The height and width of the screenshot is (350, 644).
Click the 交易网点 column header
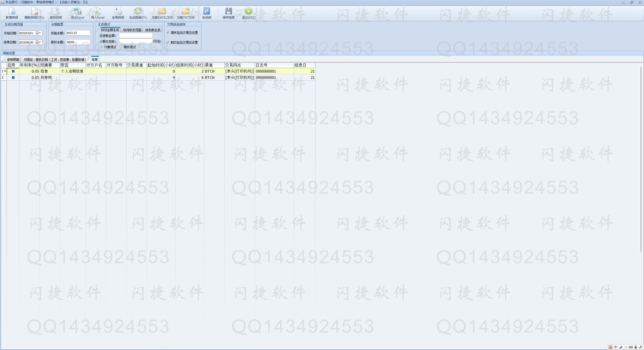239,65
